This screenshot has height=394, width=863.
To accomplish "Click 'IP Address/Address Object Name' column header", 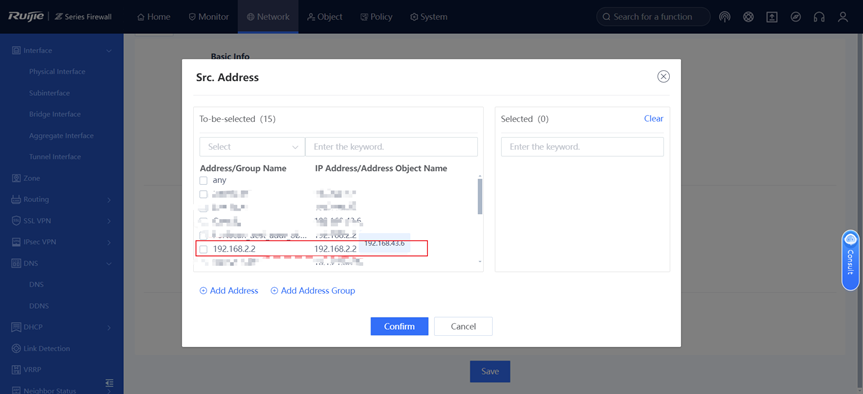I will 381,168.
